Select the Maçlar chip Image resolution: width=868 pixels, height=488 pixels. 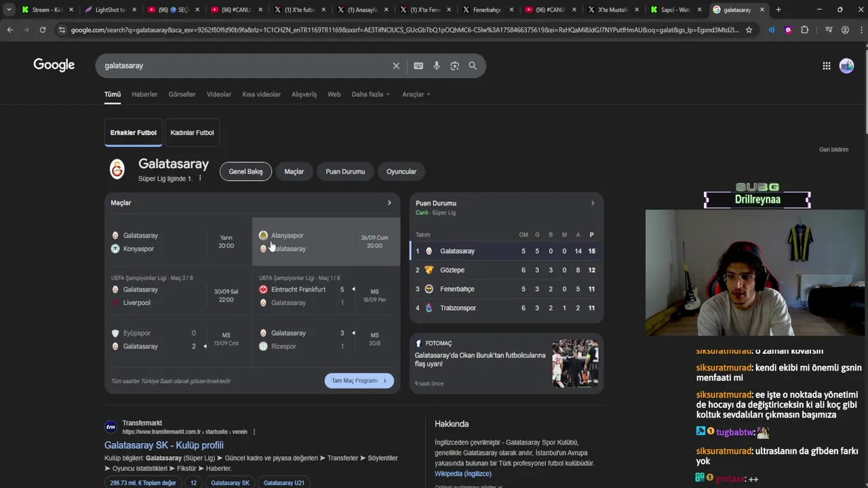click(294, 171)
